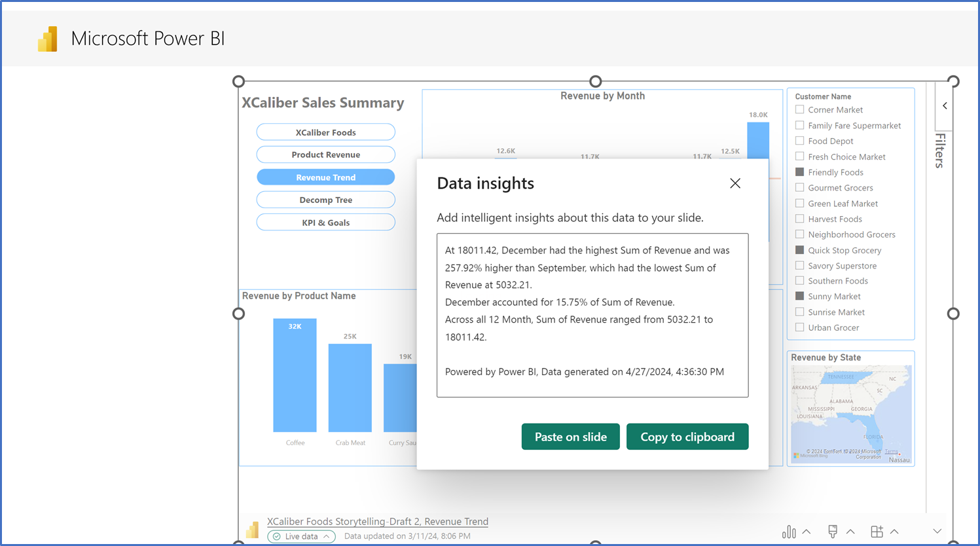Click the Revenue by Product Name title

pos(299,296)
